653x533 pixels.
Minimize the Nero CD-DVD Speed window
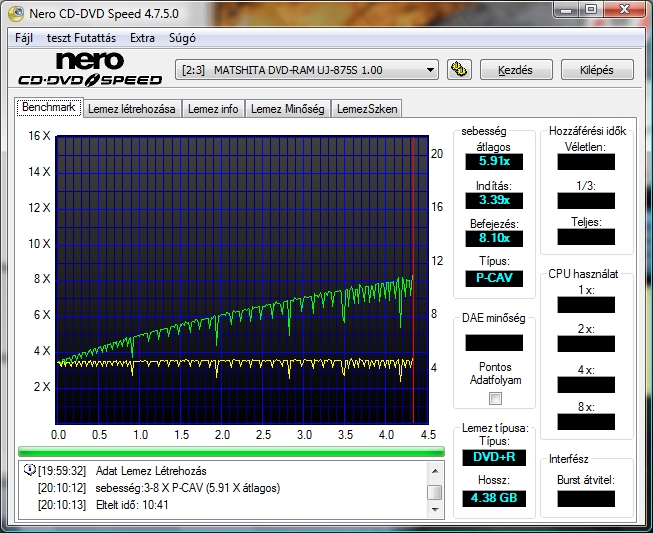(566, 10)
